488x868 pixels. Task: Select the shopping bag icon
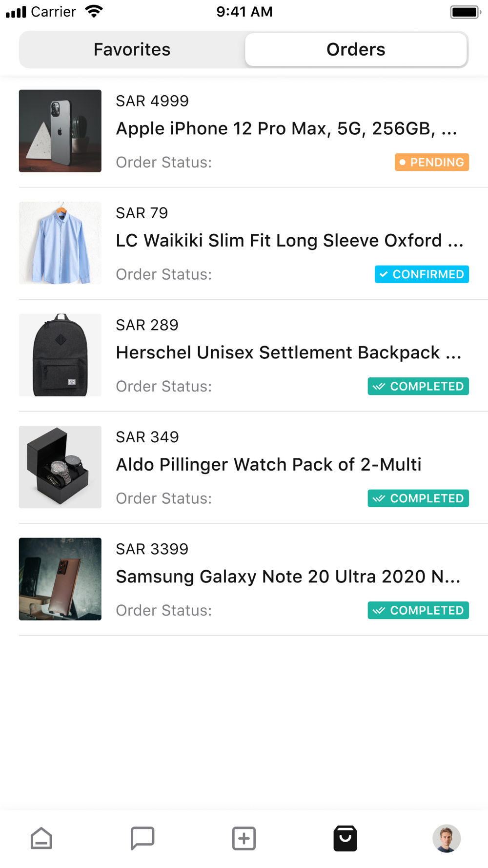click(346, 838)
